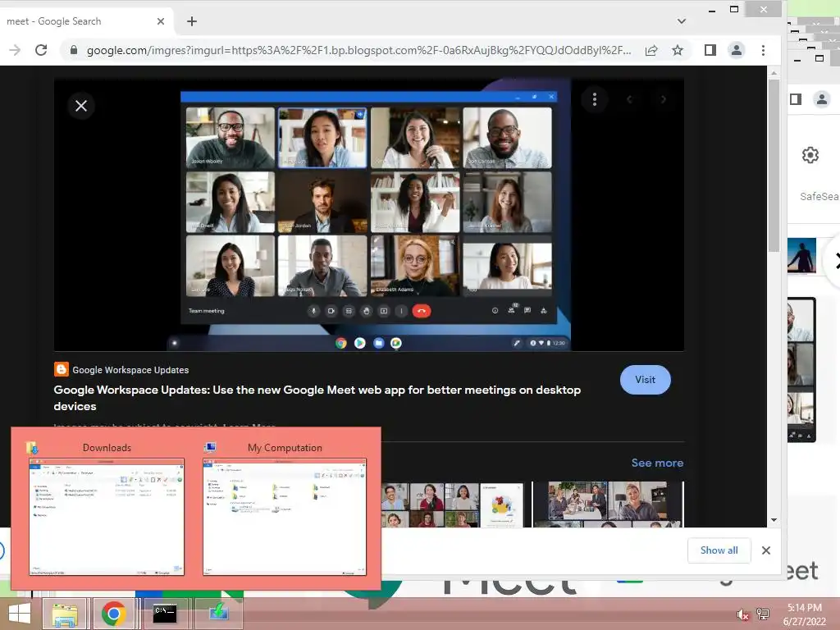View site info lock icon
The image size is (840, 630).
(x=74, y=50)
